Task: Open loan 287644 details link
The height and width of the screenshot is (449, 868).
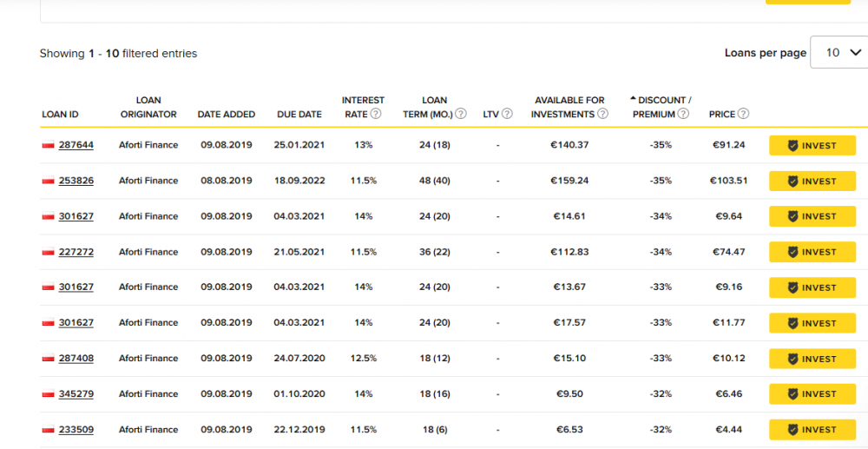Action: tap(76, 145)
